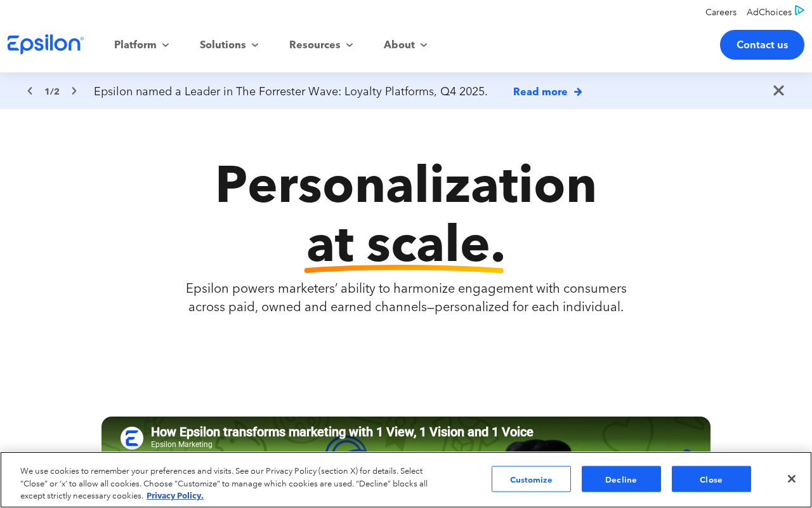Click the Epsilon channel avatar on video
This screenshot has width=812, height=508.
pyautogui.click(x=132, y=438)
